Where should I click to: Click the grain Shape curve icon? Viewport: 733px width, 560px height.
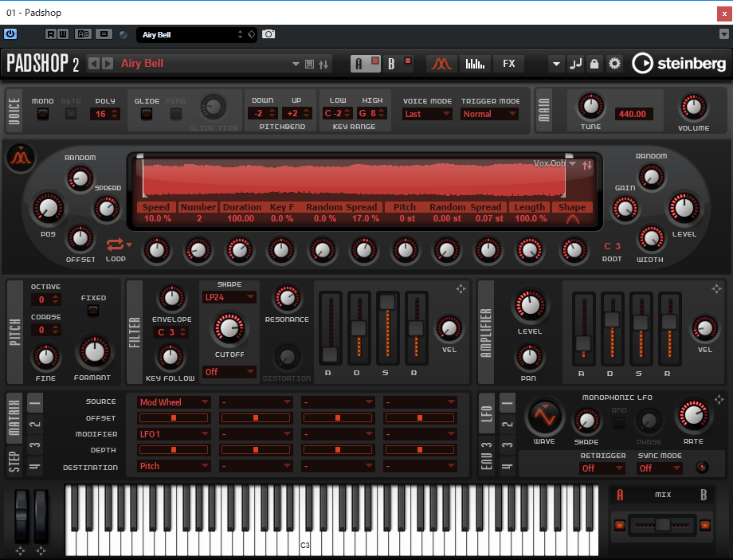pos(573,219)
